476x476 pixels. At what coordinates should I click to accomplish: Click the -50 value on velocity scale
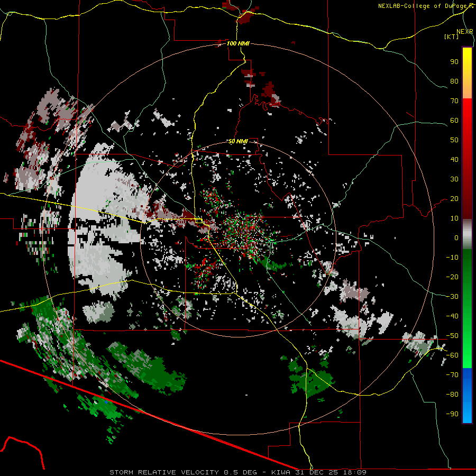452,336
